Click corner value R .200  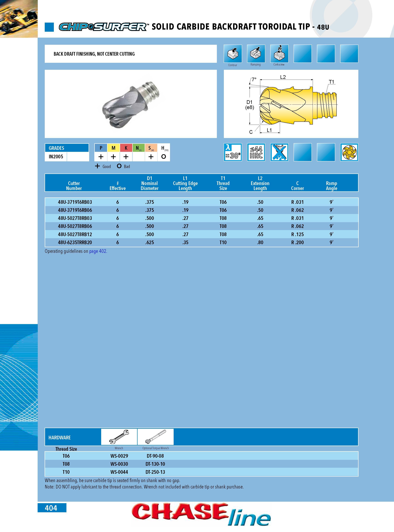[x=297, y=242]
